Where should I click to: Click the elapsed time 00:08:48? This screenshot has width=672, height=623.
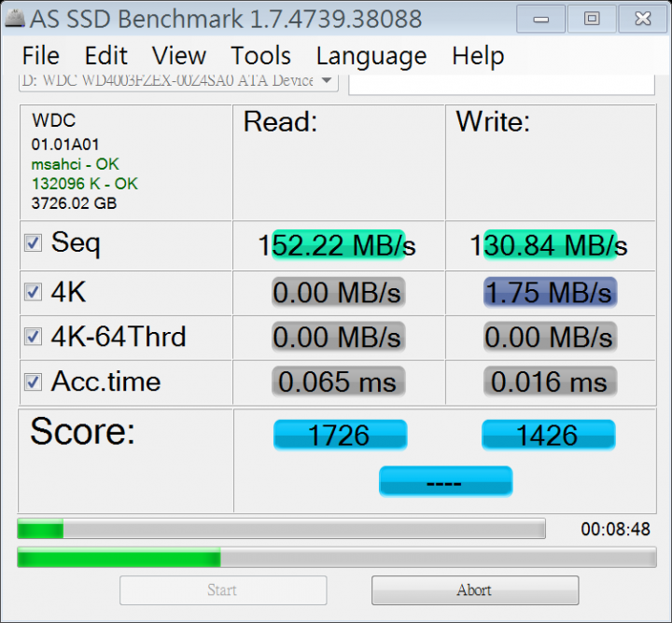(615, 529)
